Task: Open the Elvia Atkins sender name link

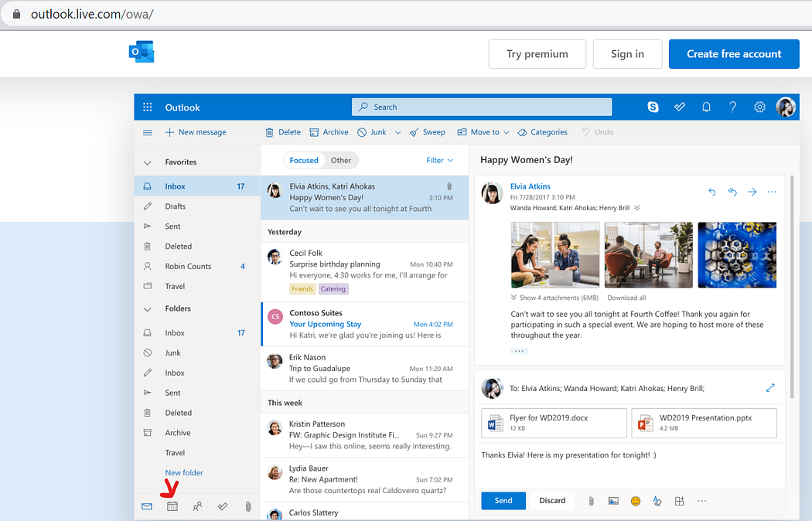Action: coord(531,186)
